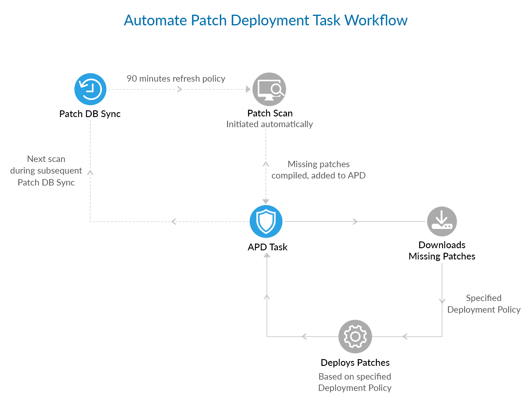Click the Patch Scan monitor icon
Screen dimensions: 532x401
click(x=269, y=89)
